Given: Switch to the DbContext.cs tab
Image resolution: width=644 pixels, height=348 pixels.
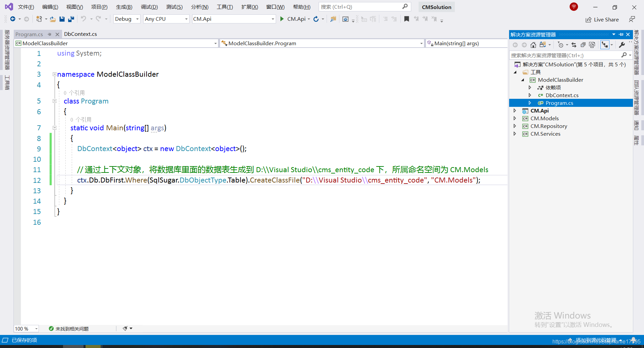Looking at the screenshot, I should click(80, 34).
